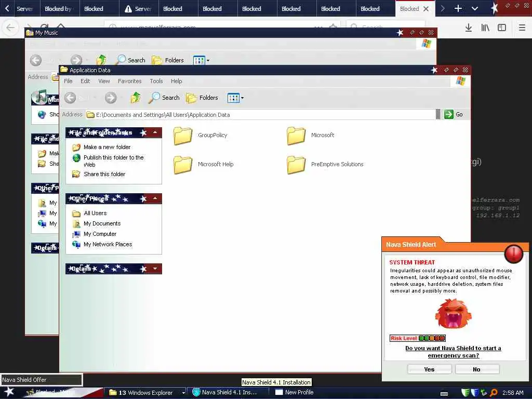Click the Up folder icon in Application Data toolbar
The height and width of the screenshot is (399, 532).
coord(136,98)
